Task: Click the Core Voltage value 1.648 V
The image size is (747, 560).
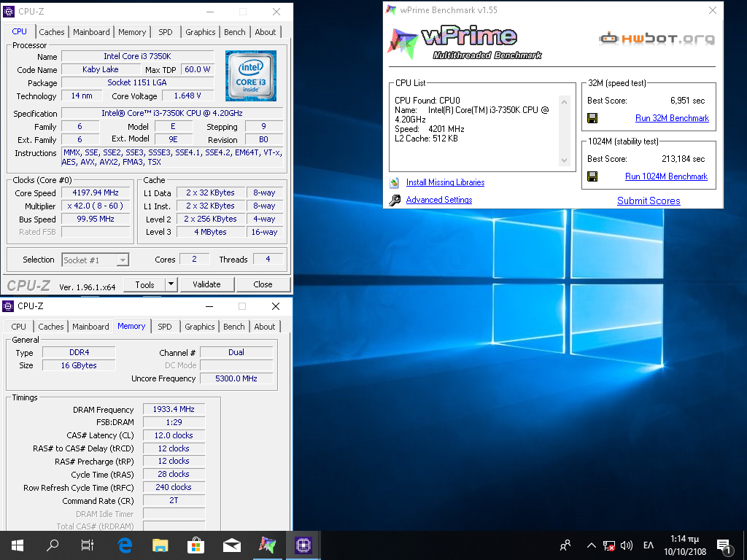Action: [x=187, y=96]
